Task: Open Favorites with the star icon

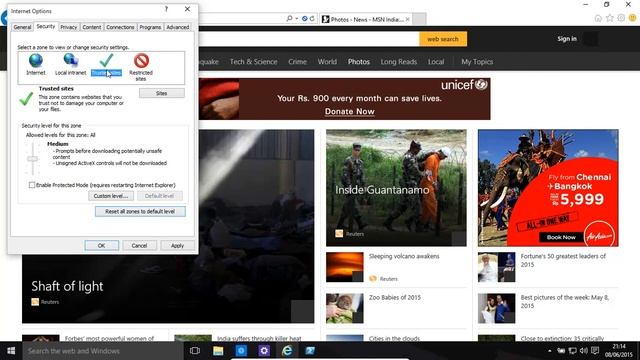Action: coord(610,18)
